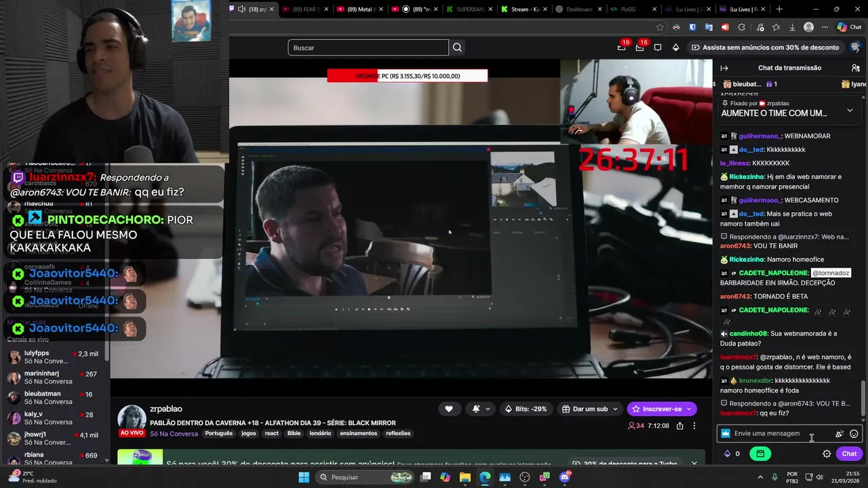The image size is (868, 488).
Task: Click the reflexões tag
Action: (x=399, y=434)
